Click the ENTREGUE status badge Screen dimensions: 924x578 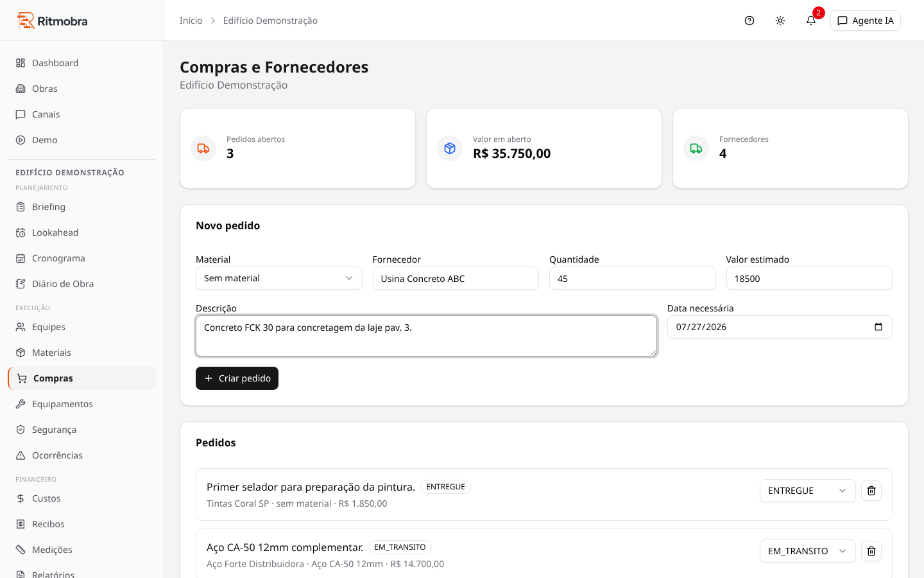point(445,487)
